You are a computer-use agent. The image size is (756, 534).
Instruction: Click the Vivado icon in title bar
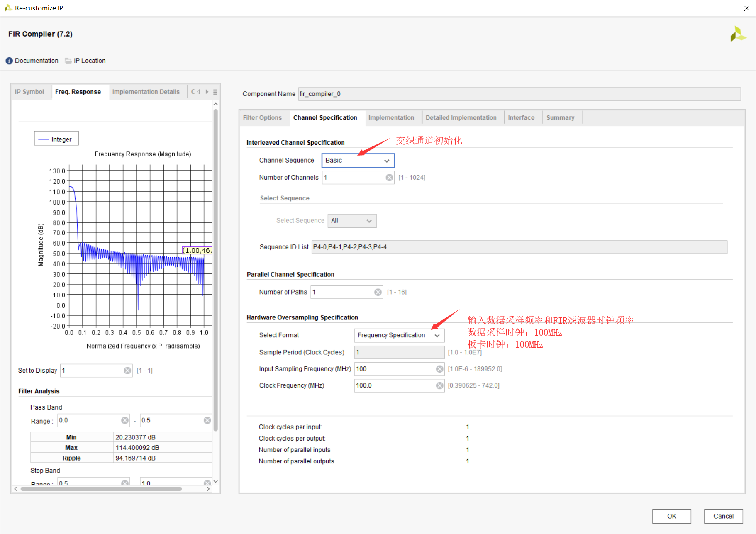point(7,8)
